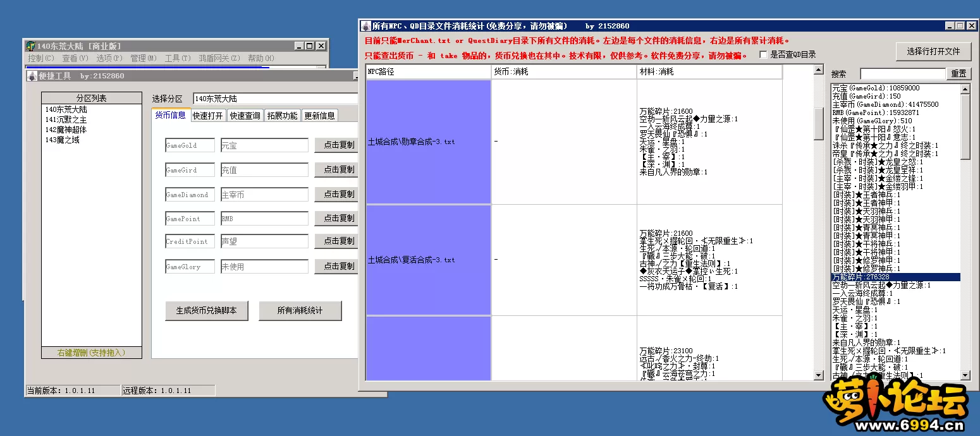Click the 选择行打开文件 button
The height and width of the screenshot is (436, 980).
(933, 52)
